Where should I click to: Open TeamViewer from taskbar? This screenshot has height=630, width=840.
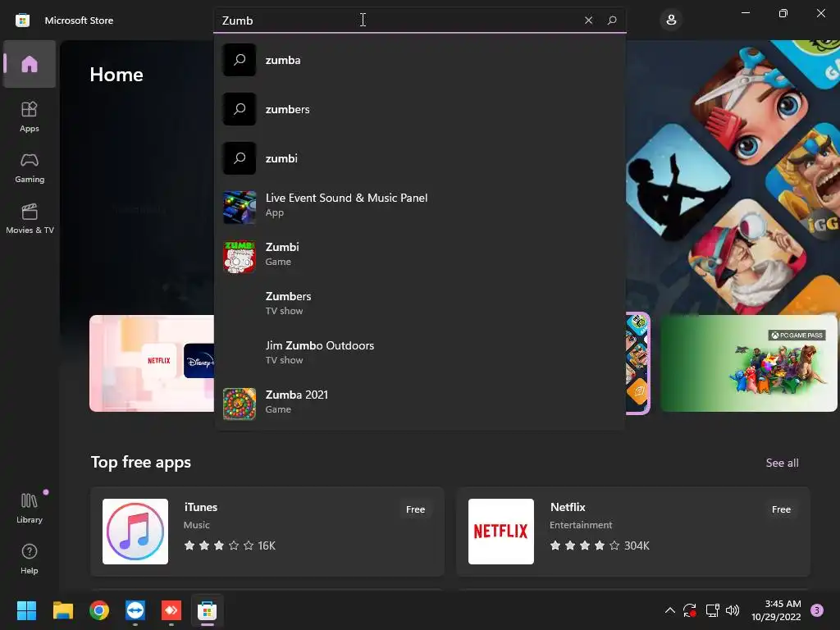135,610
